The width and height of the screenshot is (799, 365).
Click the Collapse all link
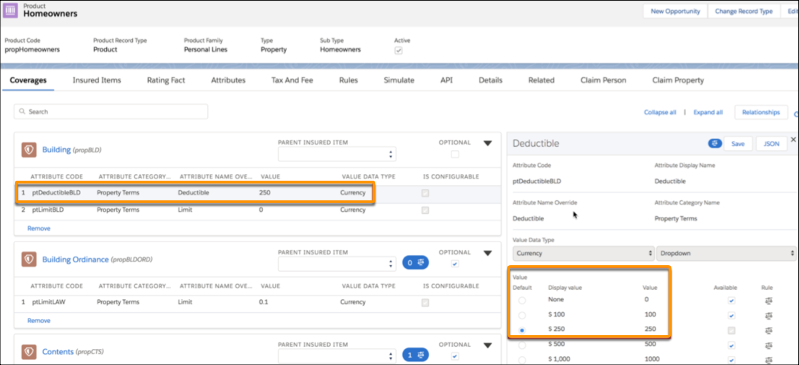(x=660, y=112)
